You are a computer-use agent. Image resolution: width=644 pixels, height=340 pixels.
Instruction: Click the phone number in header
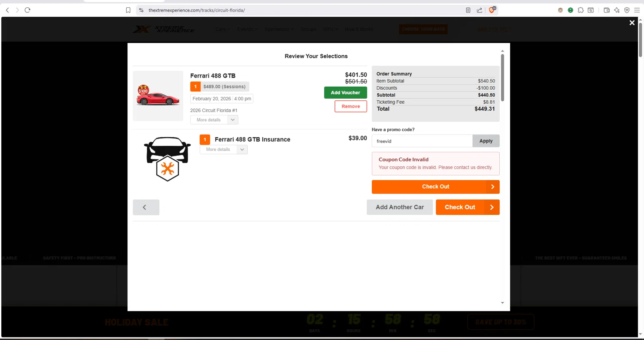[x=494, y=29]
